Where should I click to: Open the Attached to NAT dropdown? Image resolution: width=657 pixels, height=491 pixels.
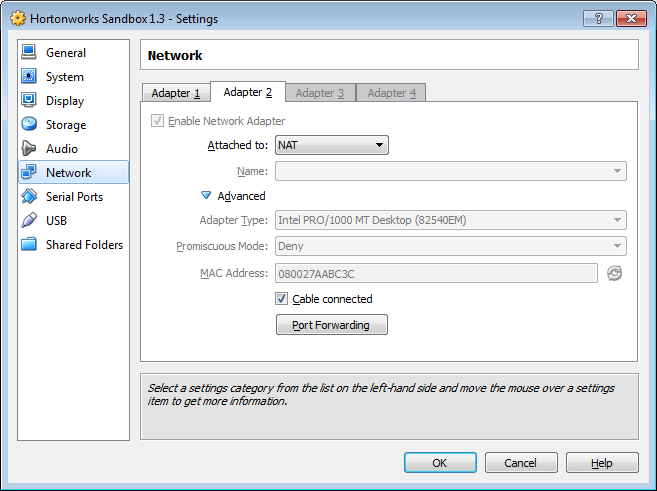point(331,145)
